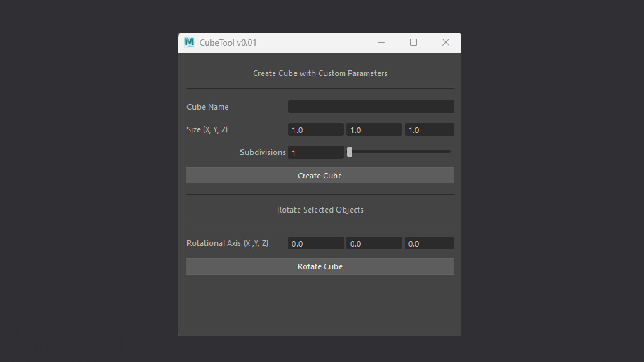644x362 pixels.
Task: Click the Create Cube button
Action: coord(320,175)
